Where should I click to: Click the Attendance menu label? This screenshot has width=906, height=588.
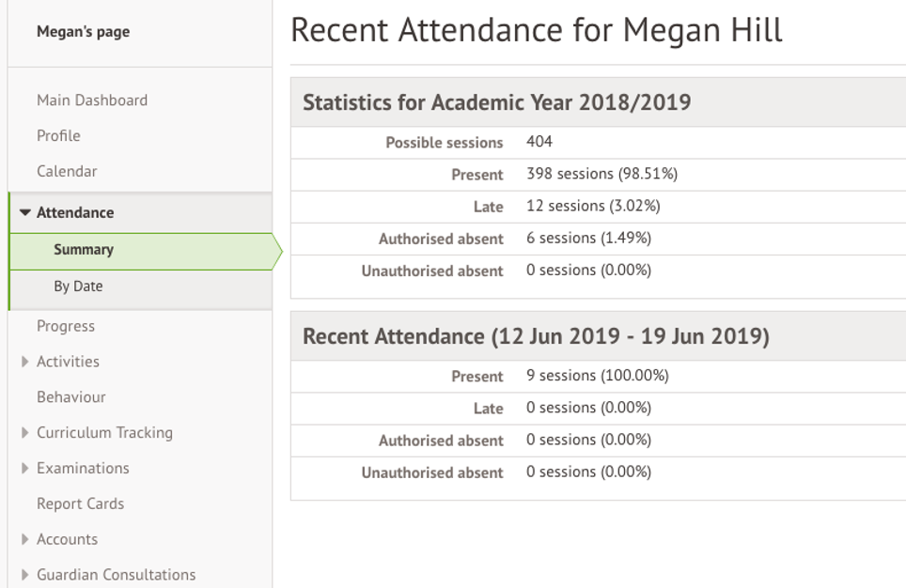coord(75,213)
